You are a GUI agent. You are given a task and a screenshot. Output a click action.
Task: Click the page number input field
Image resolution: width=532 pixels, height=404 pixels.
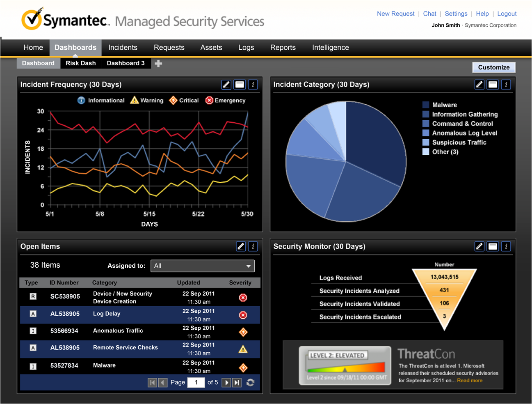click(x=196, y=383)
